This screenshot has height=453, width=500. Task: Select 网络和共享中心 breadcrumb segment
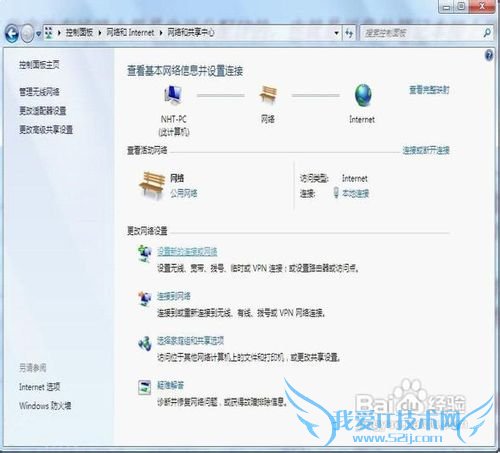[191, 32]
